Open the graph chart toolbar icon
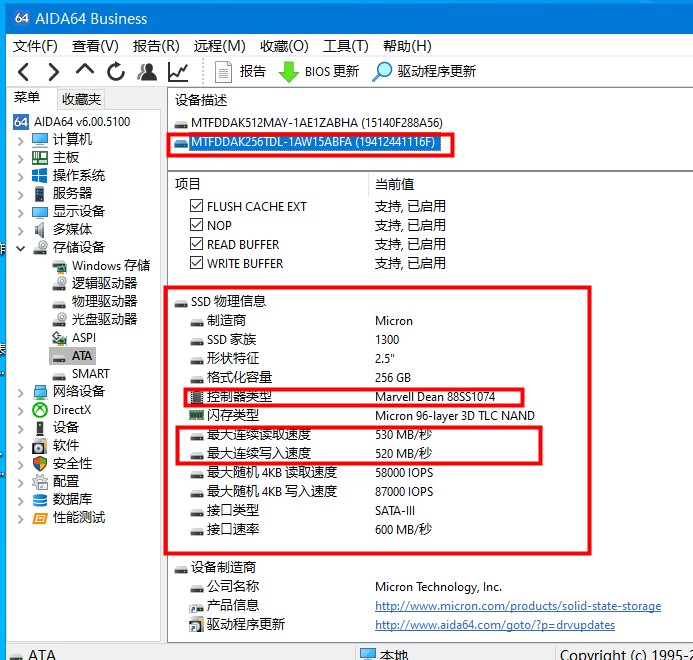The height and width of the screenshot is (660, 693). coord(178,72)
